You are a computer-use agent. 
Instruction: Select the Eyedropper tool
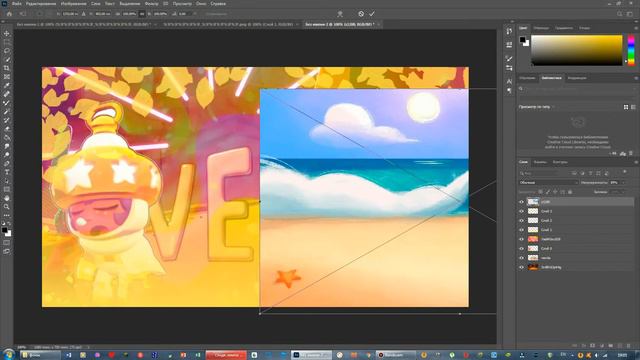coord(7,85)
